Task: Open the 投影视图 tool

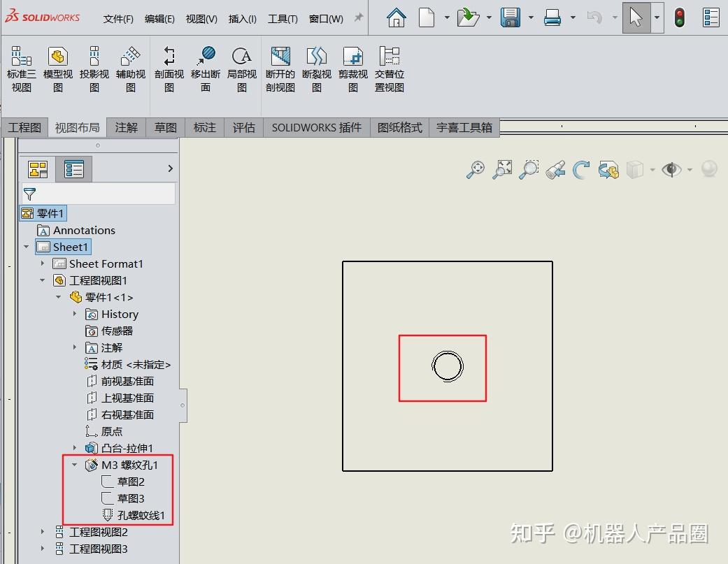Action: pos(94,68)
